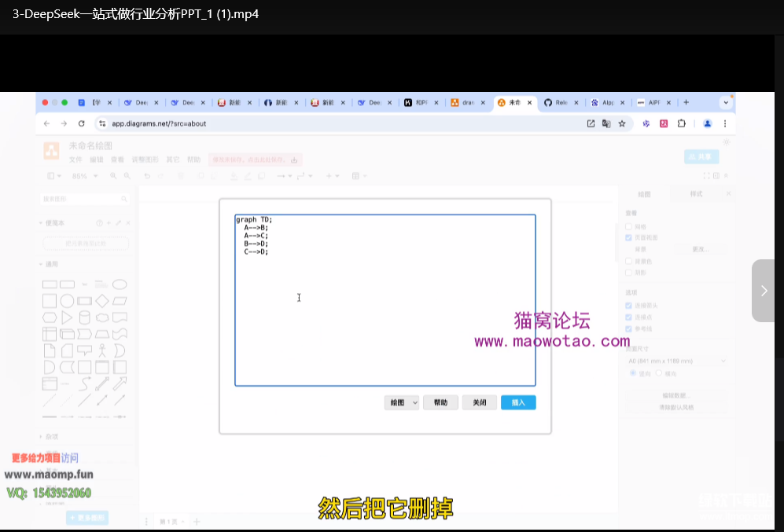Toggle the 连接箭头 checkbox
This screenshot has height=532, width=784.
tap(628, 306)
